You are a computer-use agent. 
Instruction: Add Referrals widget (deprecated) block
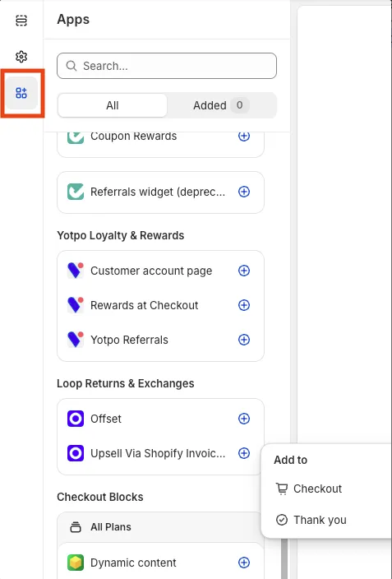pyautogui.click(x=244, y=192)
